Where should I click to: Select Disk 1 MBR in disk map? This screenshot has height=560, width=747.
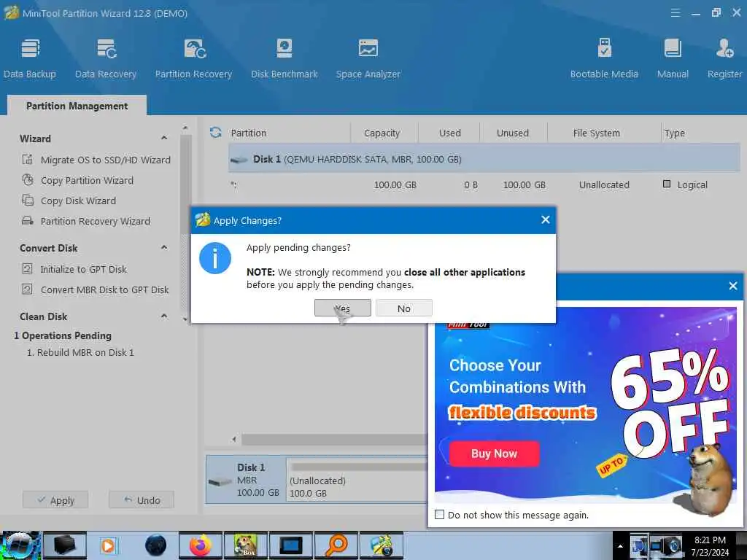click(245, 480)
